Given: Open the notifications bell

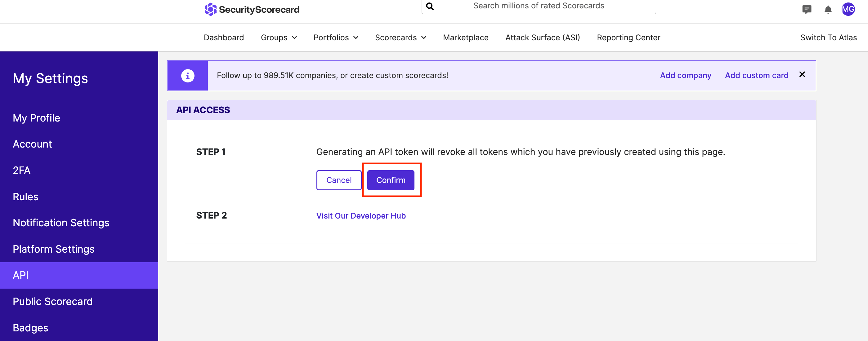Looking at the screenshot, I should [x=828, y=9].
